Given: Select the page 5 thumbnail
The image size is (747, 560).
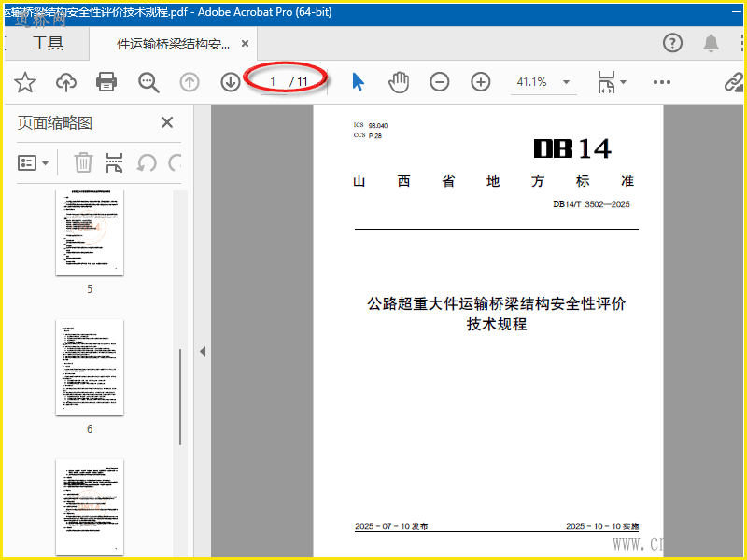Looking at the screenshot, I should tap(90, 232).
